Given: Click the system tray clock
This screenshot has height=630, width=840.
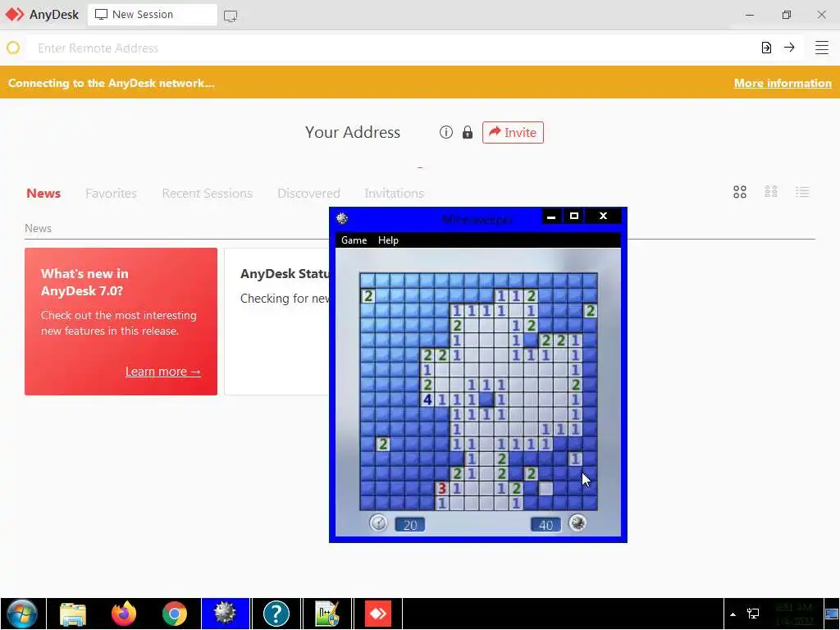Looking at the screenshot, I should (794, 614).
